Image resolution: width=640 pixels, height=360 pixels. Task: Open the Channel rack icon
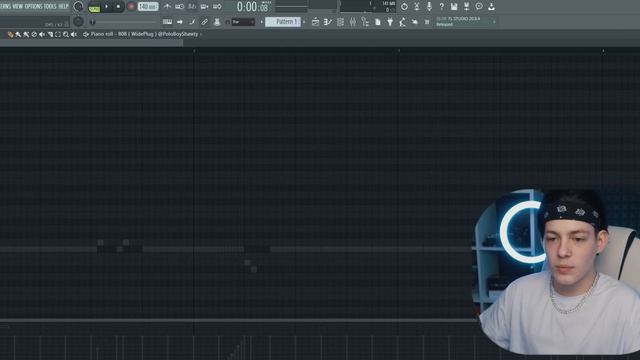coord(340,22)
